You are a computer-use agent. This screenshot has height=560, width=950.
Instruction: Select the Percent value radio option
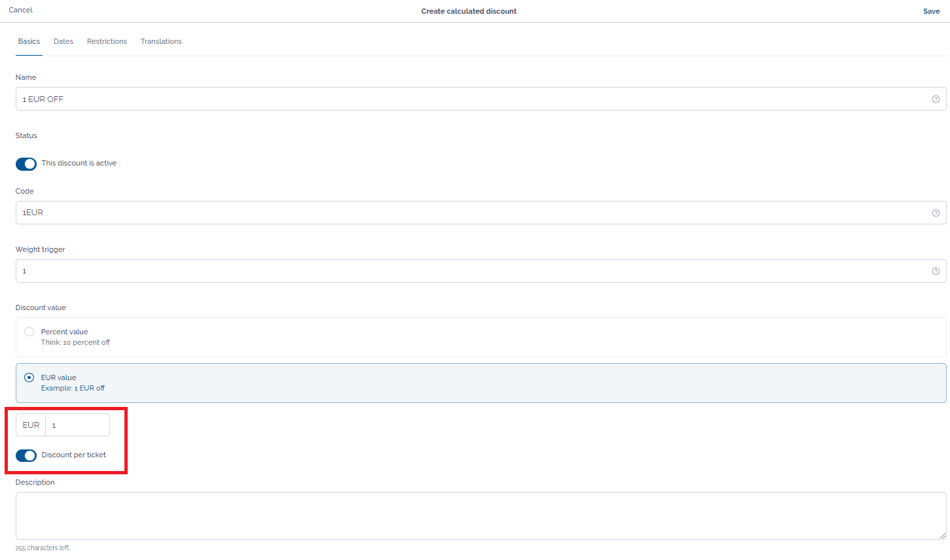pyautogui.click(x=29, y=332)
